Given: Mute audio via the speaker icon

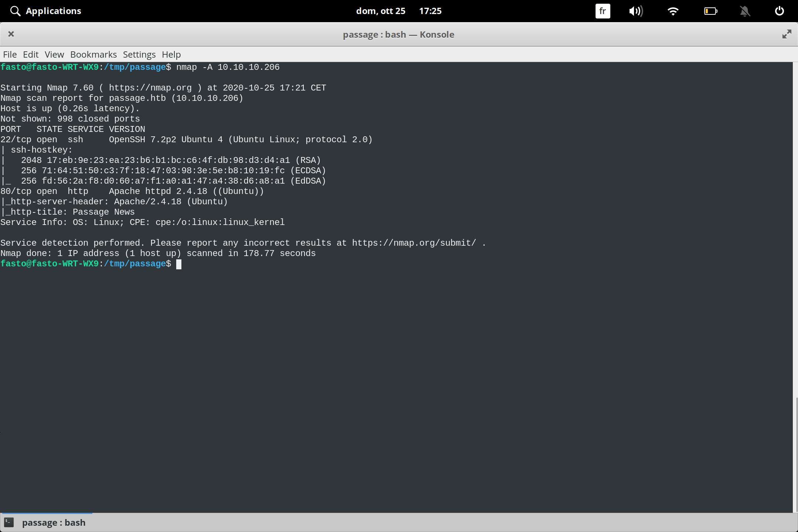Looking at the screenshot, I should 636,11.
